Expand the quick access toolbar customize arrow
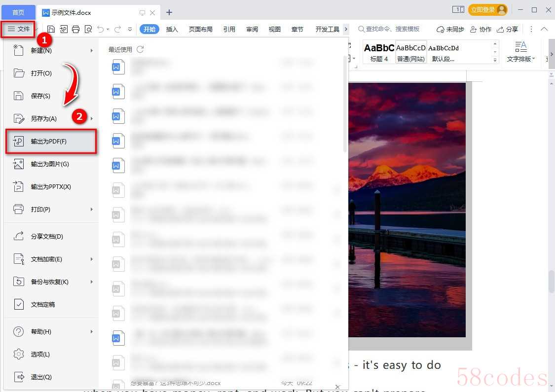The width and height of the screenshot is (555, 392). coord(130,30)
